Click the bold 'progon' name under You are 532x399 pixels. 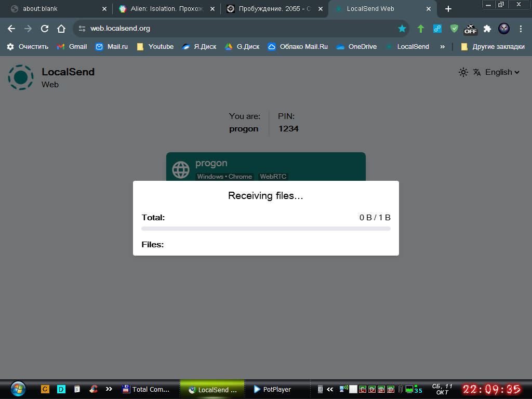click(x=244, y=129)
